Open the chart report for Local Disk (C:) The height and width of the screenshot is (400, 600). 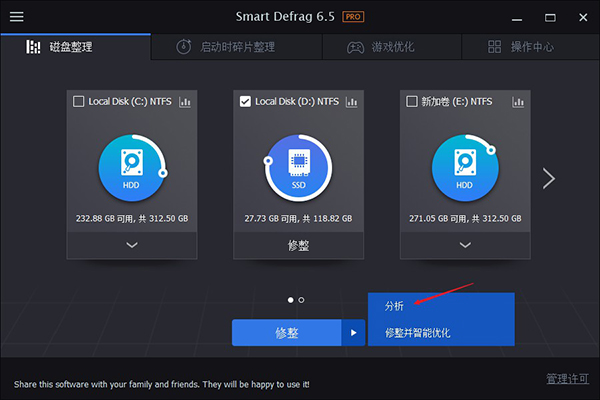185,102
